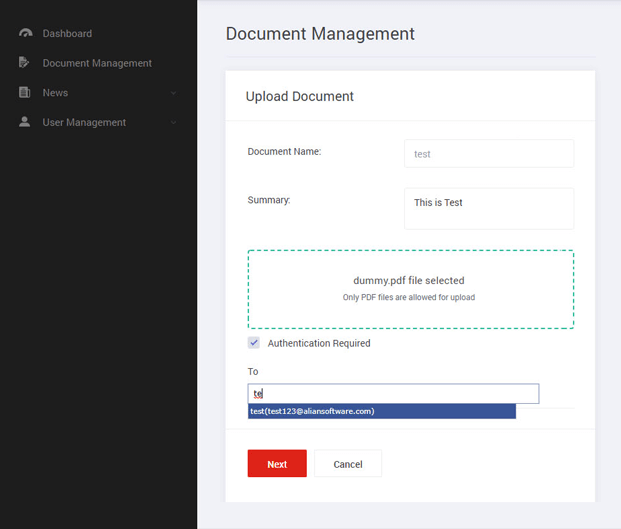Click 'Only PDF files are allowed' note

click(409, 297)
